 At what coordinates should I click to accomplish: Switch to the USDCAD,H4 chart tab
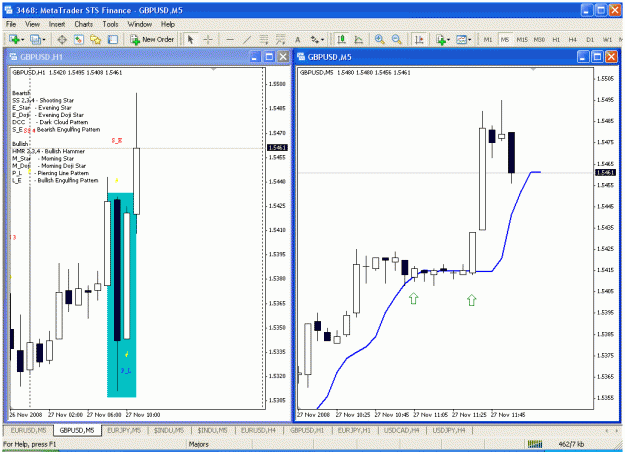click(401, 430)
